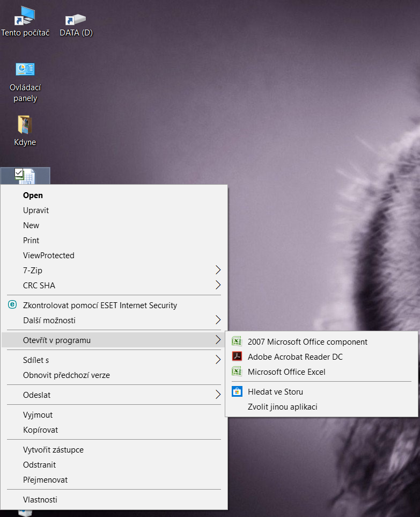The width and height of the screenshot is (420, 517).
Task: Open the 7-Zip submenu entry
Action: point(114,271)
